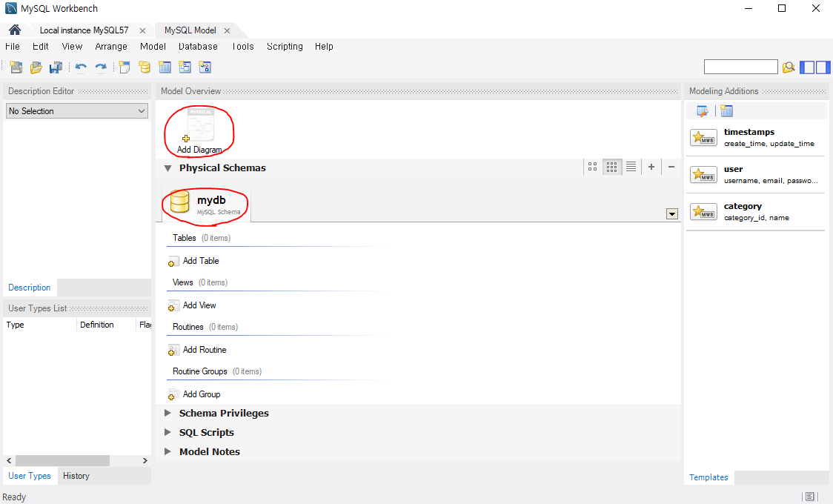Click the Add New Schema toolbar icon
Viewport: 833px width, 504px height.
pos(145,67)
